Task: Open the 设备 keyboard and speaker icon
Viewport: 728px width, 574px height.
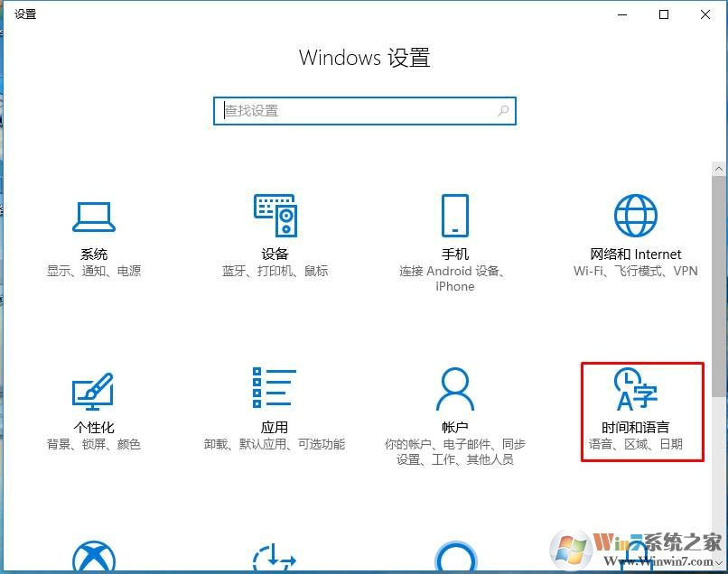Action: click(275, 216)
